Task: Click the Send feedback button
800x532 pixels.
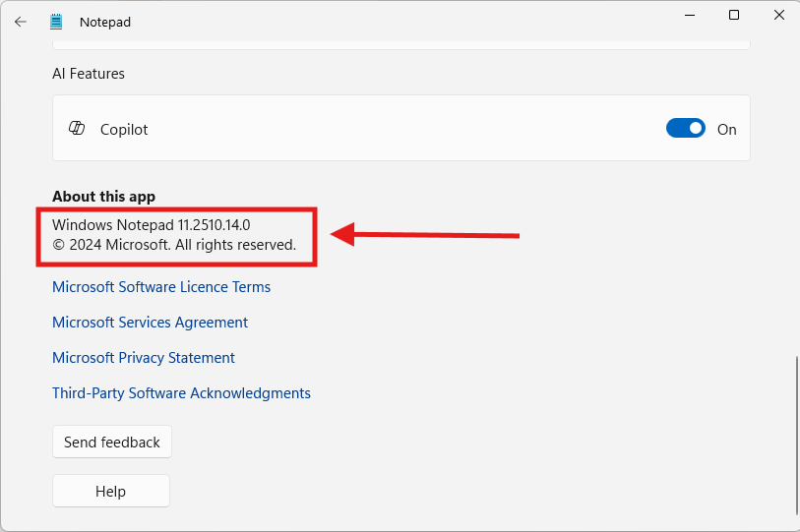Action: (x=112, y=442)
